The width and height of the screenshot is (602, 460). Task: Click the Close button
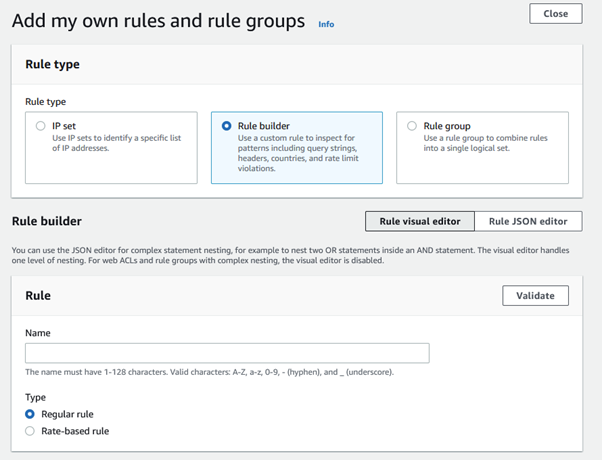(556, 14)
